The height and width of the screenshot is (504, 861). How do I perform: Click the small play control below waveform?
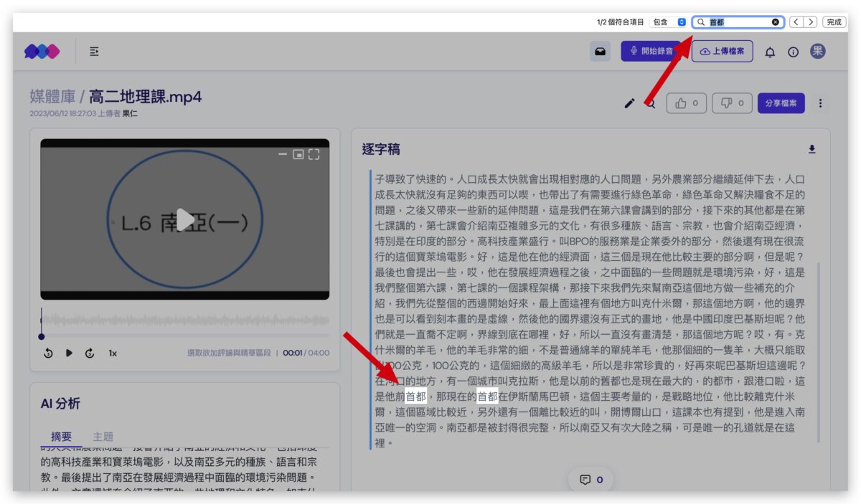click(69, 353)
